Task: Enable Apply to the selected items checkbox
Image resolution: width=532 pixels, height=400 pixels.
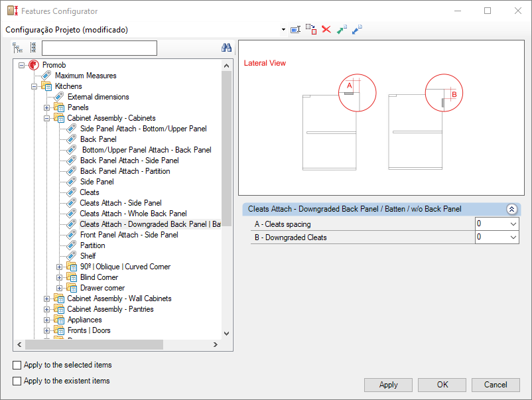Action: coord(17,365)
